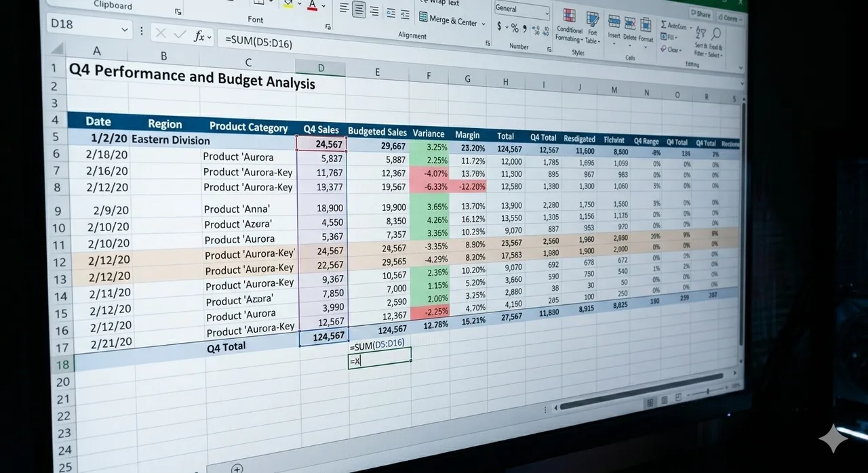Toggle Wrap Text
This screenshot has width=868, height=473.
click(x=440, y=3)
